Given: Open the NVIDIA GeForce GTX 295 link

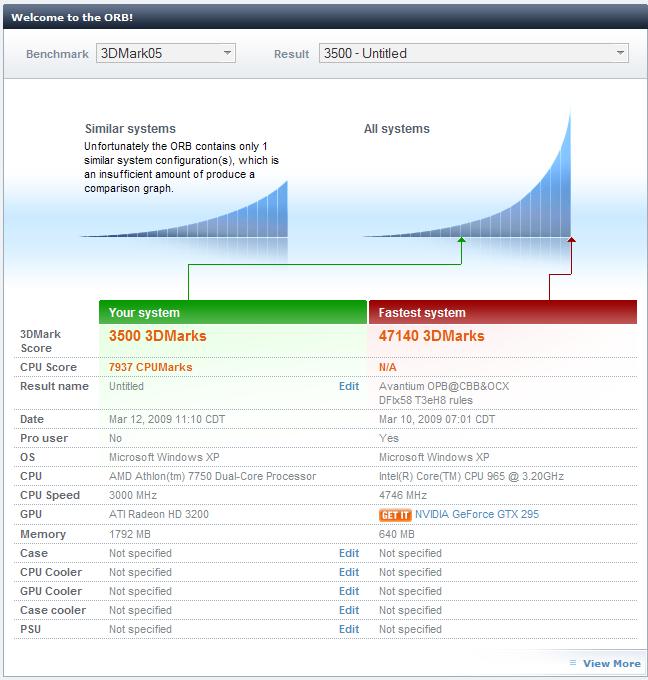Looking at the screenshot, I should [477, 514].
